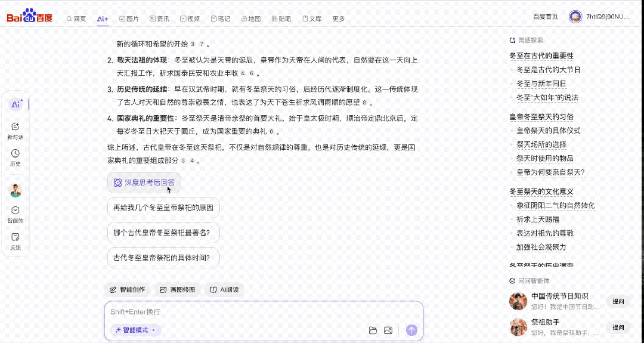
Task: Switch to the 地图 tab
Action: (251, 19)
